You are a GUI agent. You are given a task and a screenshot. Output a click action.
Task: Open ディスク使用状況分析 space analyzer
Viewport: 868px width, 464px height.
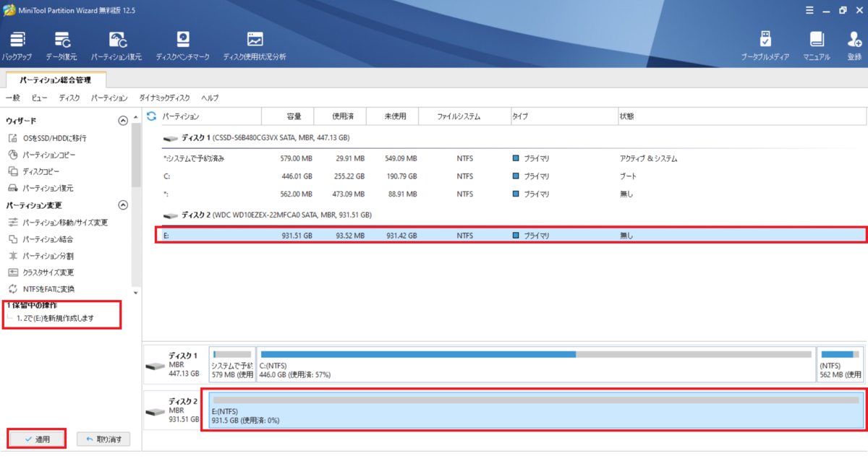(255, 46)
